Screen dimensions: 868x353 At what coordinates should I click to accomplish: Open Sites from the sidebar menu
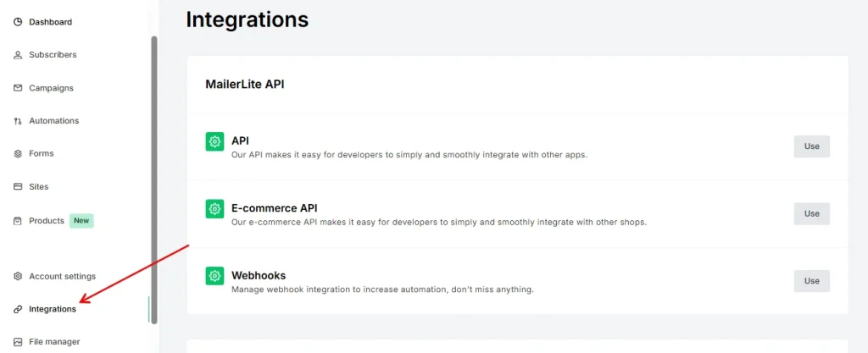[x=39, y=187]
